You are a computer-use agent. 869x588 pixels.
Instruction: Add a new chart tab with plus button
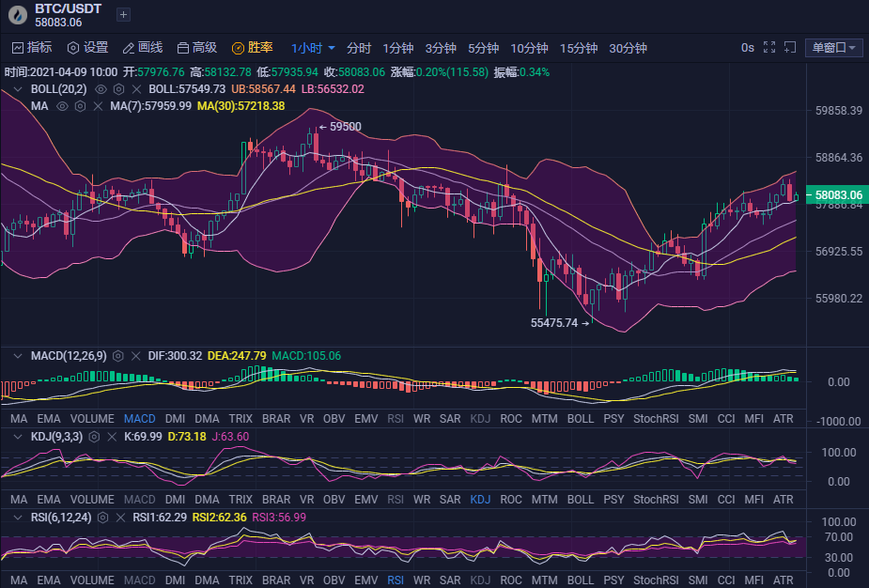pos(124,14)
